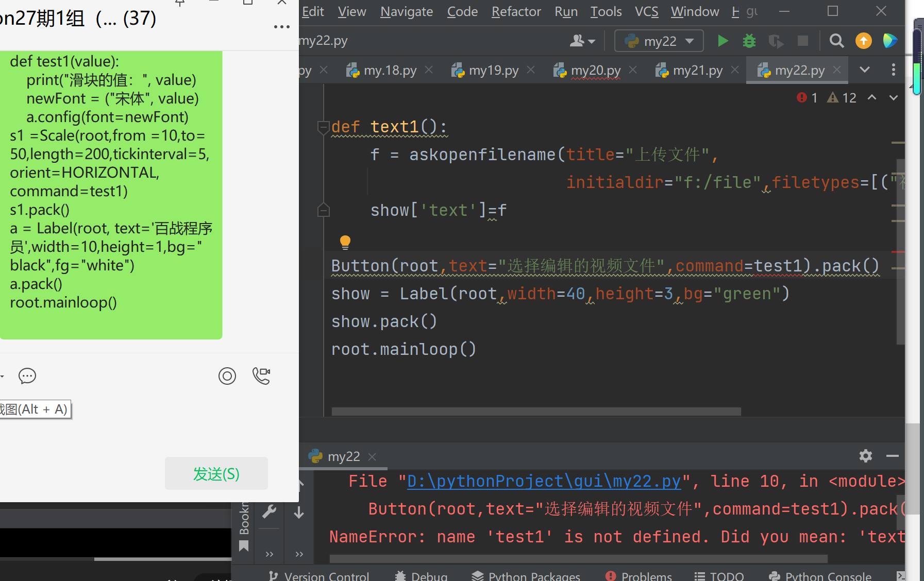Hide the Run tool window with the minus icon

(893, 456)
